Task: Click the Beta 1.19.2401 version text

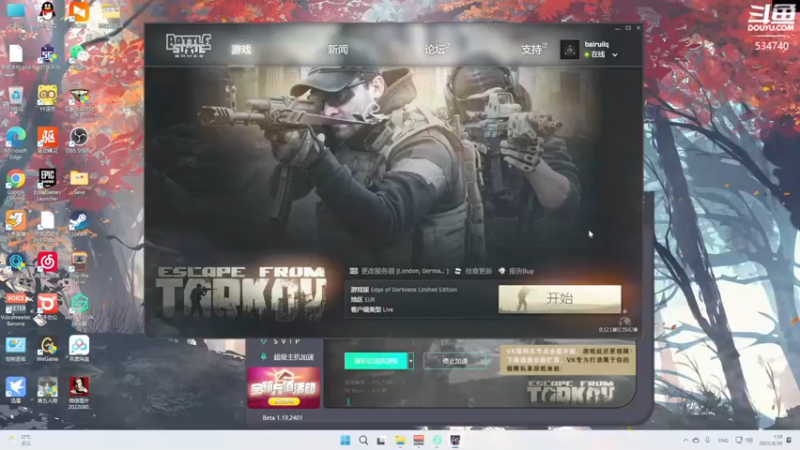Action: coord(282,417)
